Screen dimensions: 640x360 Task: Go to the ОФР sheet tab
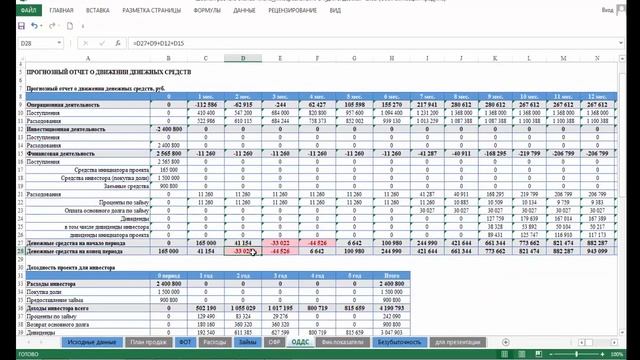(274, 342)
